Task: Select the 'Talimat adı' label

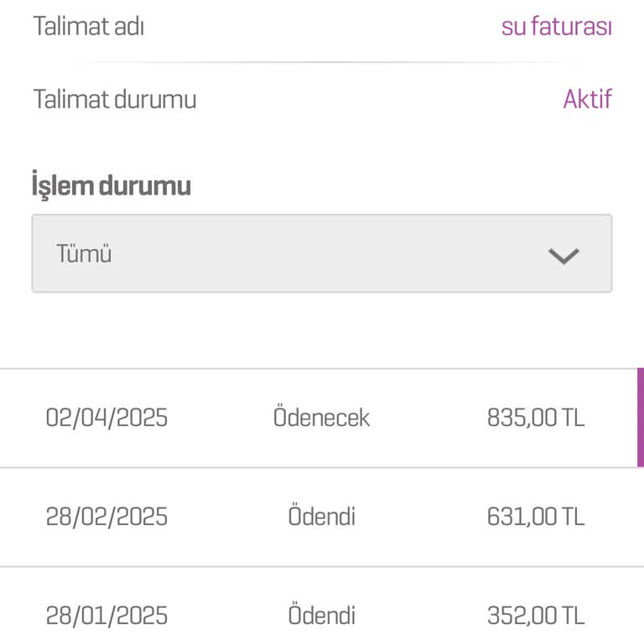Action: coord(88,27)
